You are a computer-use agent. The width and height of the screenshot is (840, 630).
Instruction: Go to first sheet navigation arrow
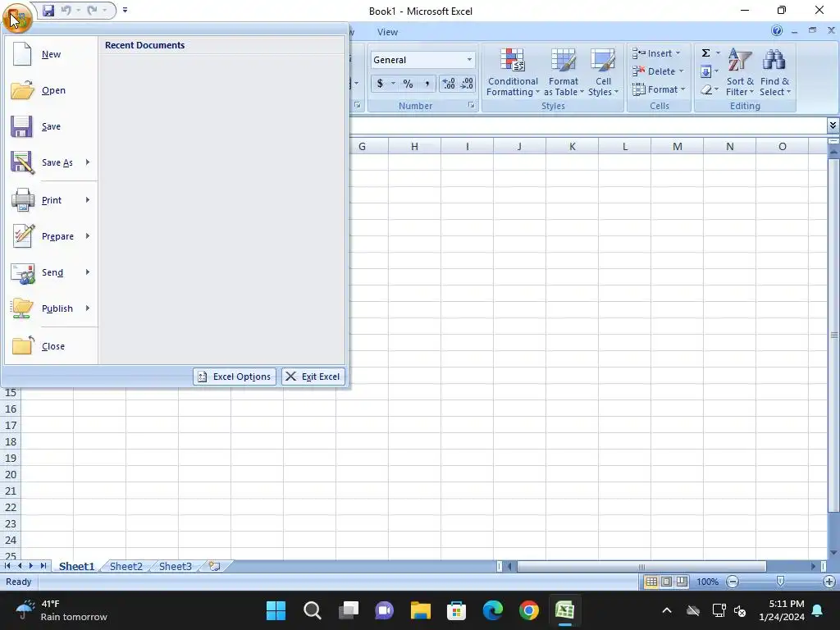(7, 566)
